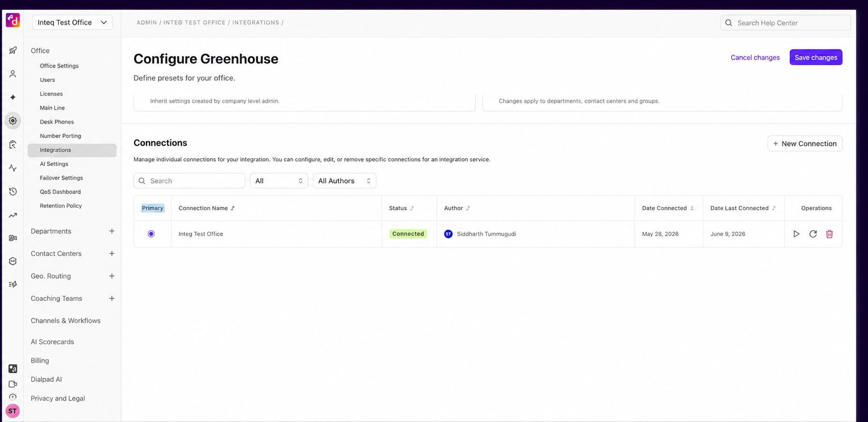Image resolution: width=868 pixels, height=422 pixels.
Task: Click the refresh icon for Integ Test Office connection
Action: click(x=813, y=234)
